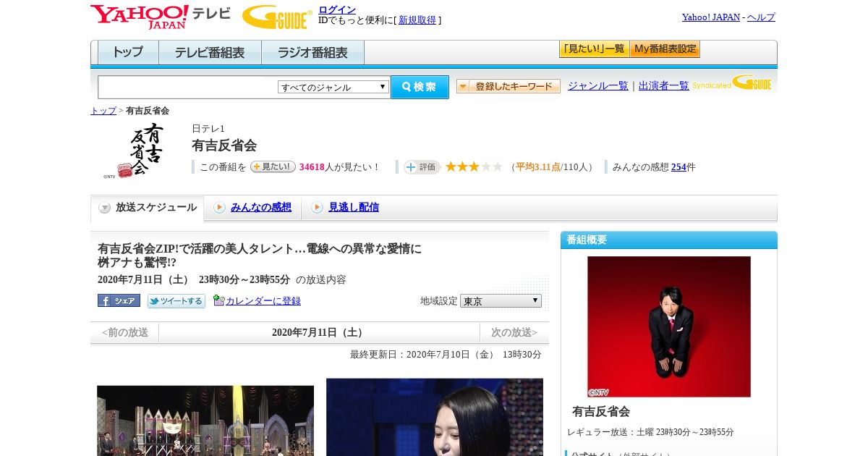Click the My番組表設定 button
868x456 pixels.
(665, 49)
